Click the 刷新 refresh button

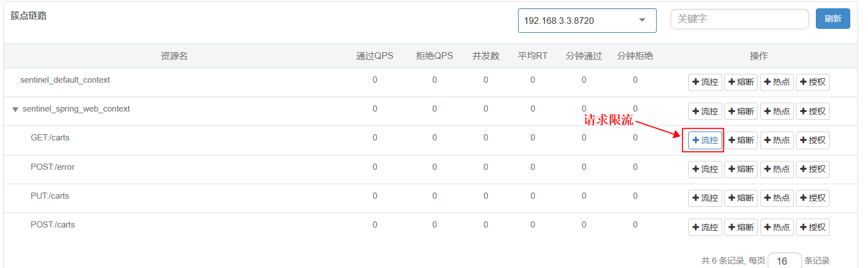tap(833, 19)
